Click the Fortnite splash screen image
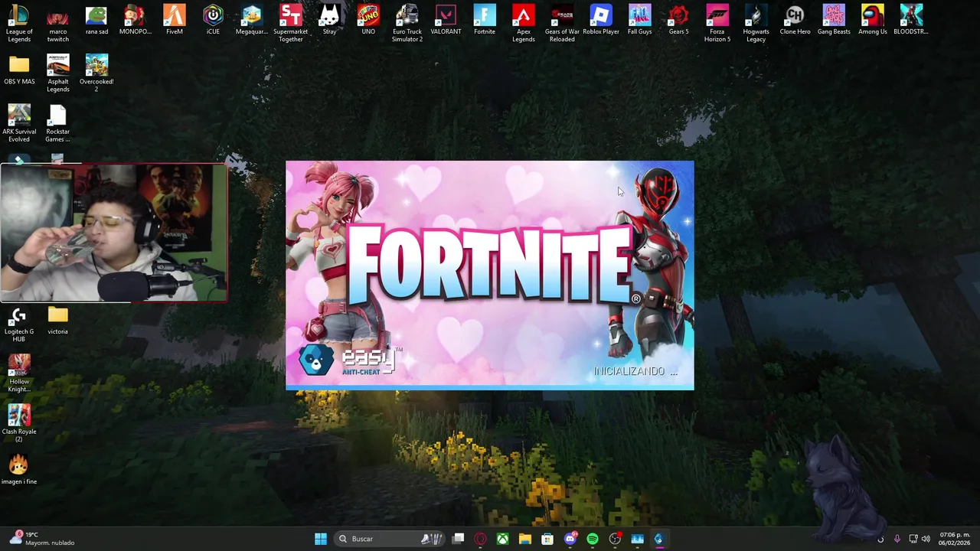980x551 pixels. [490, 275]
